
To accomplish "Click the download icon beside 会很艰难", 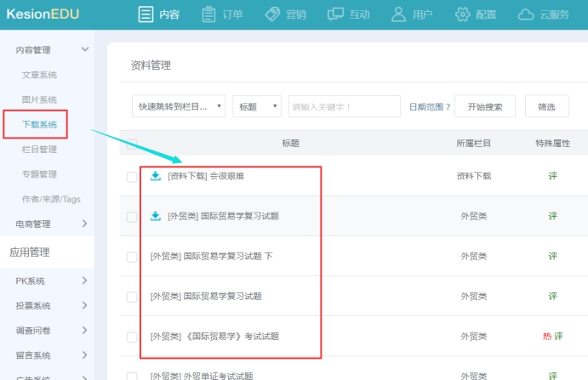I will (x=156, y=176).
